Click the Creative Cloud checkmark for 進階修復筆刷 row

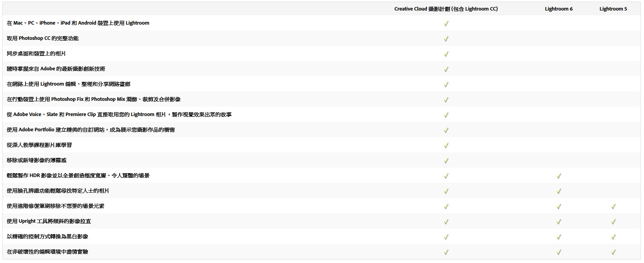click(446, 206)
